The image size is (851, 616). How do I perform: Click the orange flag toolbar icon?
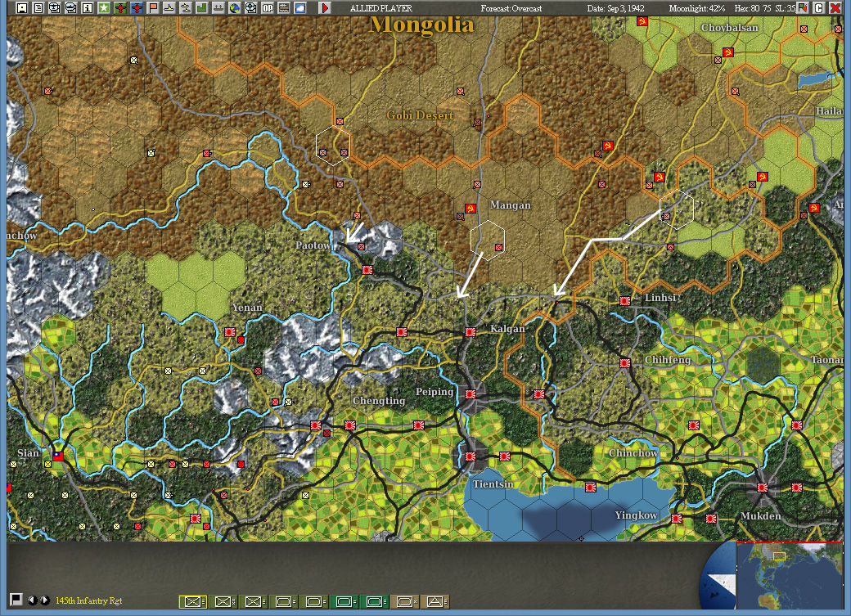pos(153,7)
